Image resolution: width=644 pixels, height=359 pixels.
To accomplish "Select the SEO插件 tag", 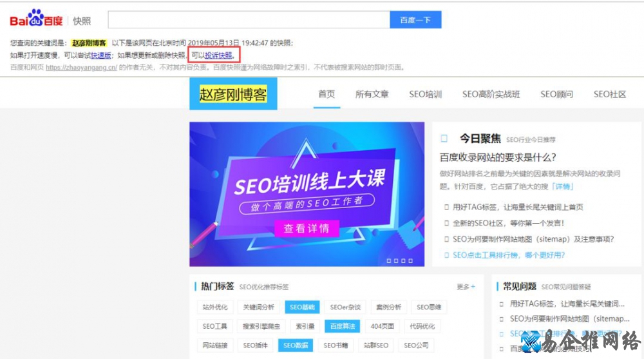I will tap(255, 345).
